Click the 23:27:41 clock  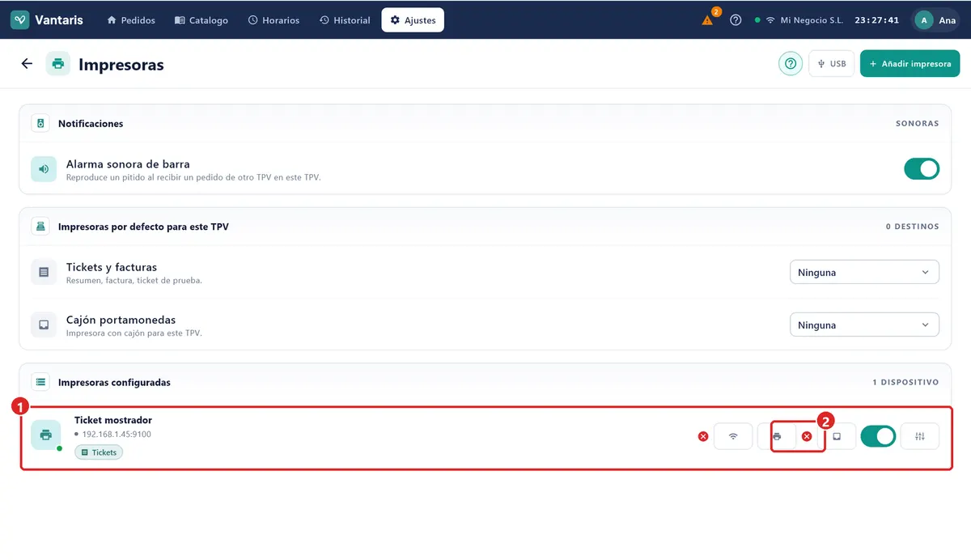(877, 20)
